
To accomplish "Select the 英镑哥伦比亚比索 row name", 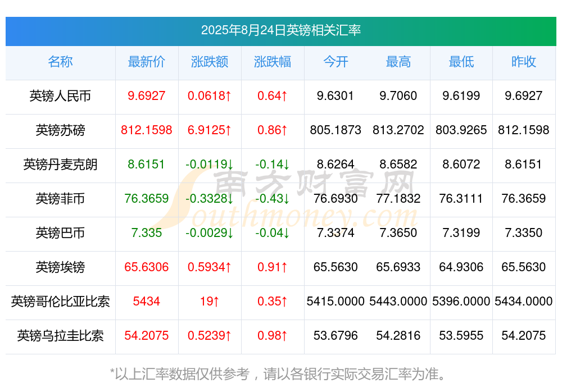I will point(60,302).
